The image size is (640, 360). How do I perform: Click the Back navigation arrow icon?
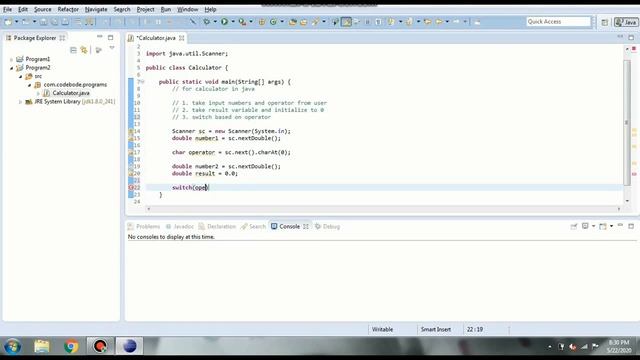(x=439, y=22)
